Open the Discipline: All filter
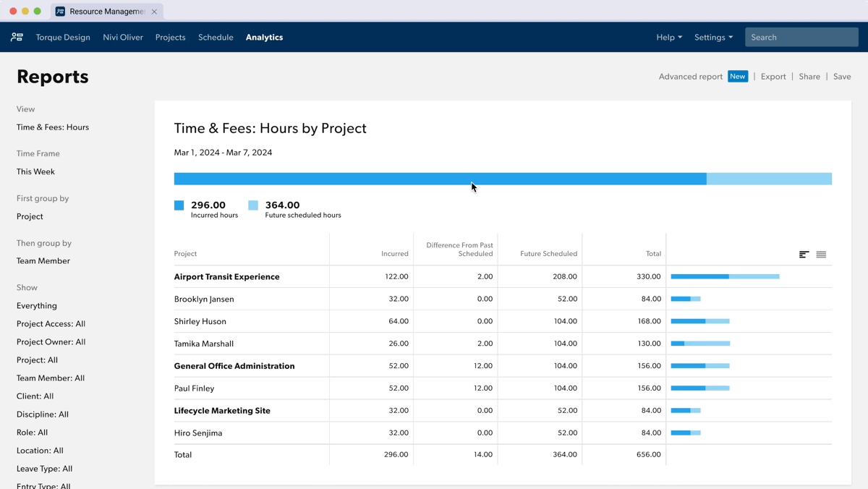Image resolution: width=868 pixels, height=489 pixels. point(43,414)
